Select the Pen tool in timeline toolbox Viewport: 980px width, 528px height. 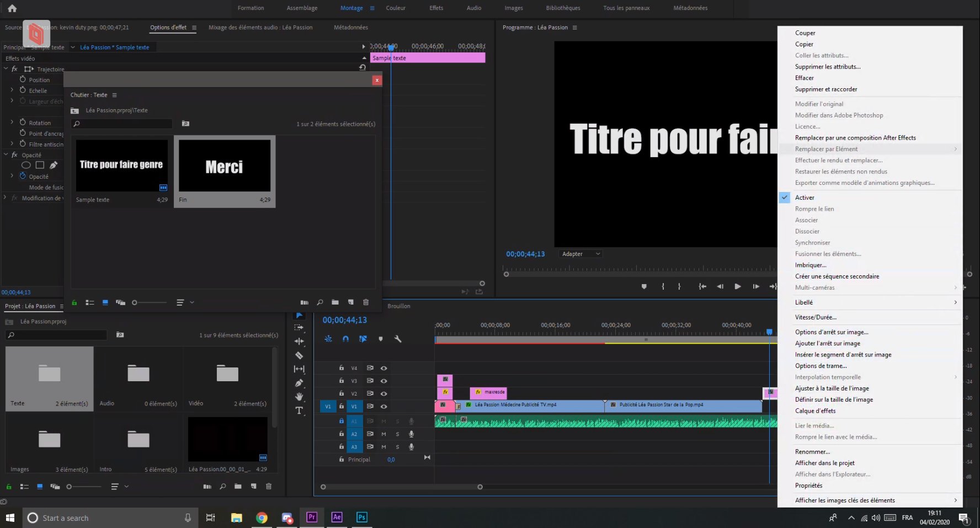299,383
